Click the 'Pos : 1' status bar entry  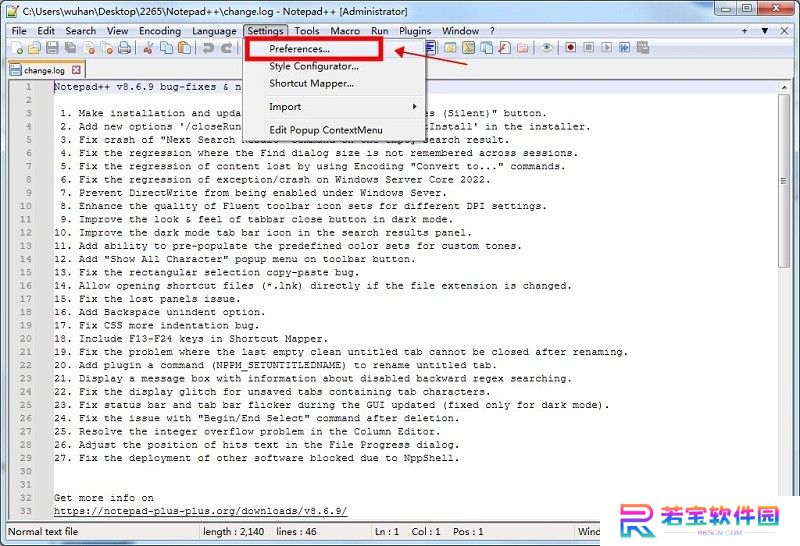[468, 532]
